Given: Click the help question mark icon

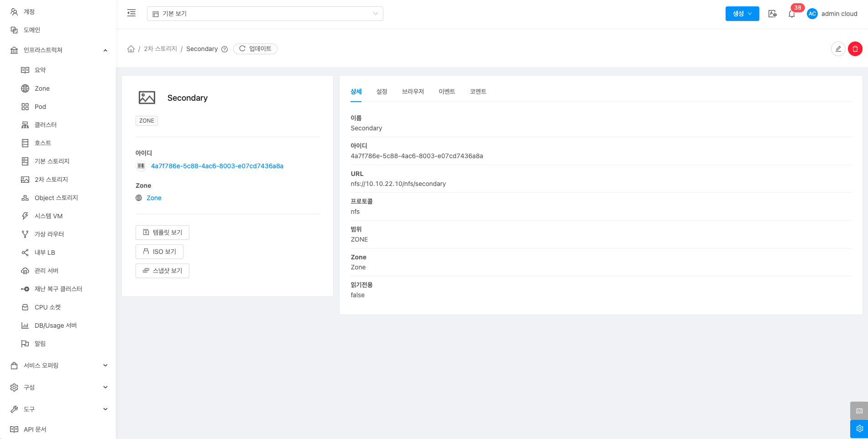Looking at the screenshot, I should (225, 49).
